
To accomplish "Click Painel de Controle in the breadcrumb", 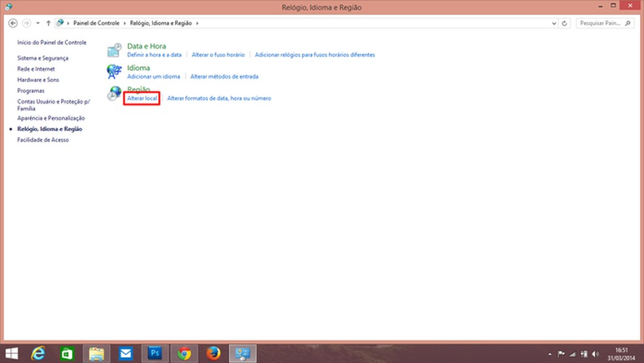I will click(96, 24).
